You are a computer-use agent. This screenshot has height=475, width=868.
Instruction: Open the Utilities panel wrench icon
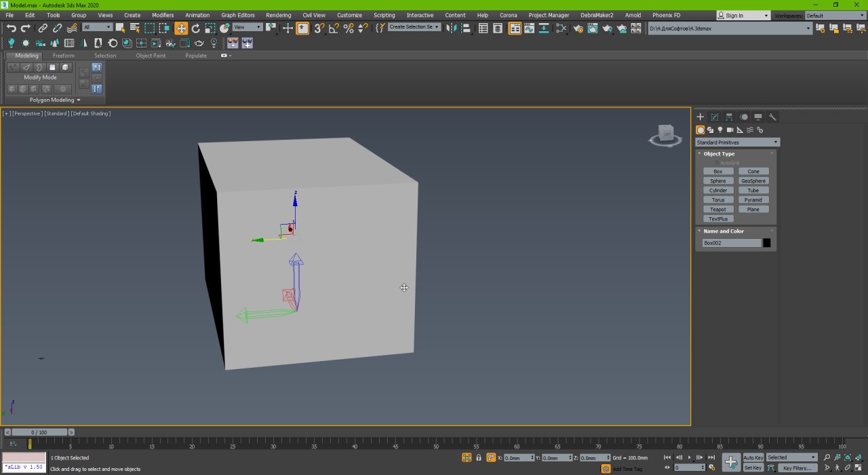pyautogui.click(x=772, y=117)
